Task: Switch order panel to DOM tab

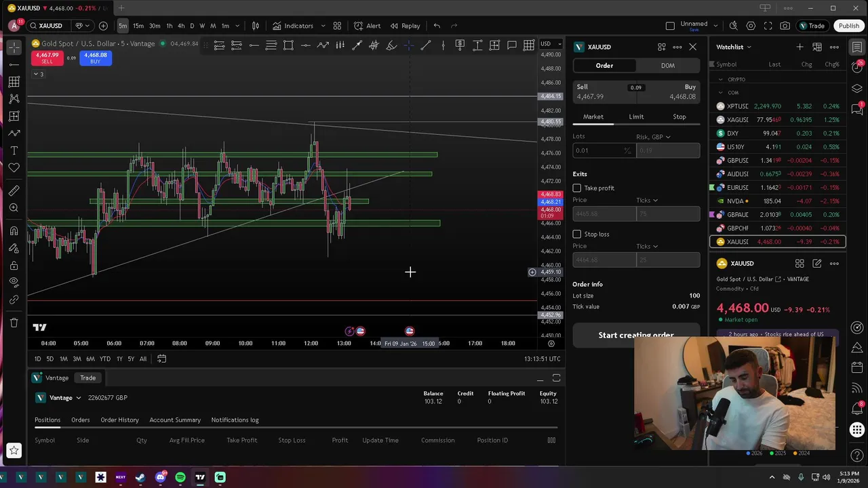Action: (x=668, y=66)
